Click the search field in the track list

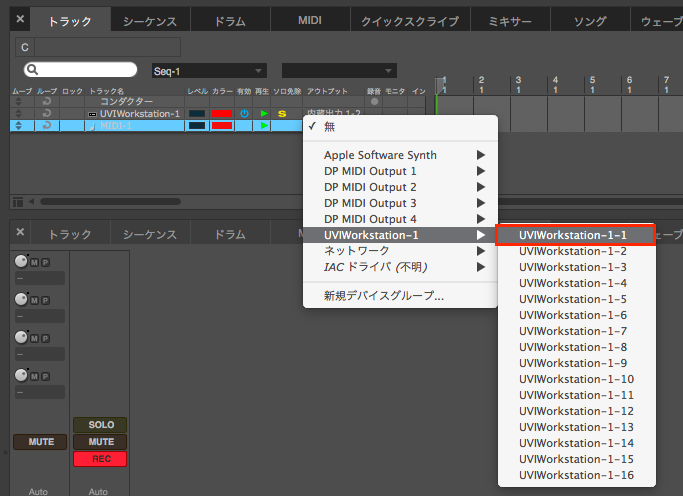click(x=81, y=70)
